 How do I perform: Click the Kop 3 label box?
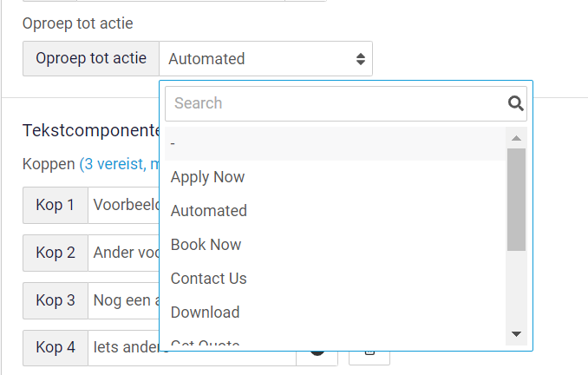pyautogui.click(x=56, y=300)
